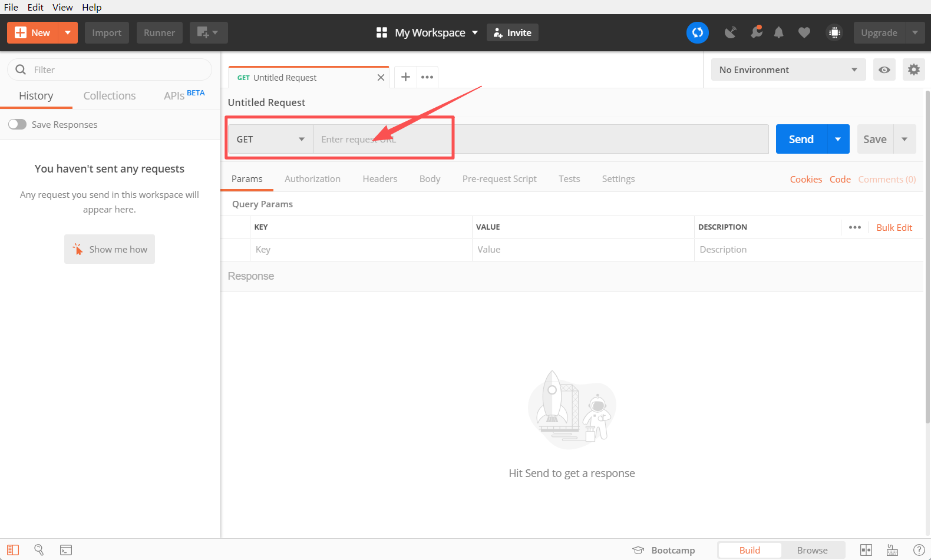This screenshot has height=560, width=931.
Task: Open the Body tab
Action: (x=430, y=178)
